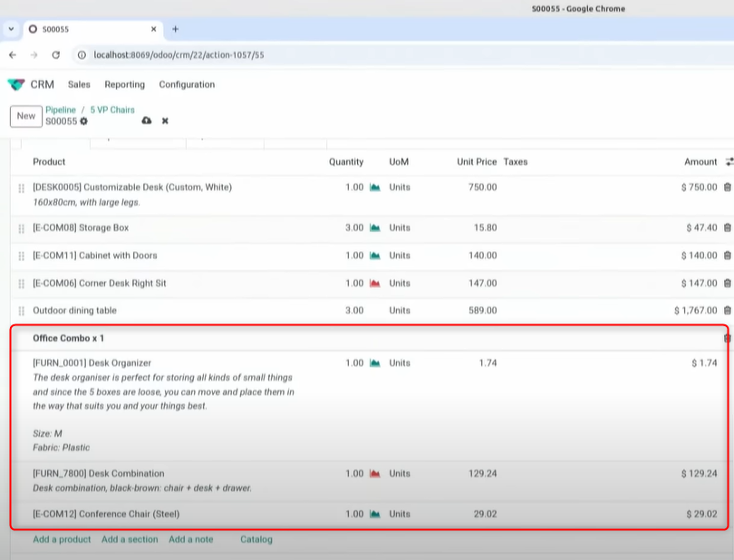Click the Taxes column header

(x=516, y=162)
